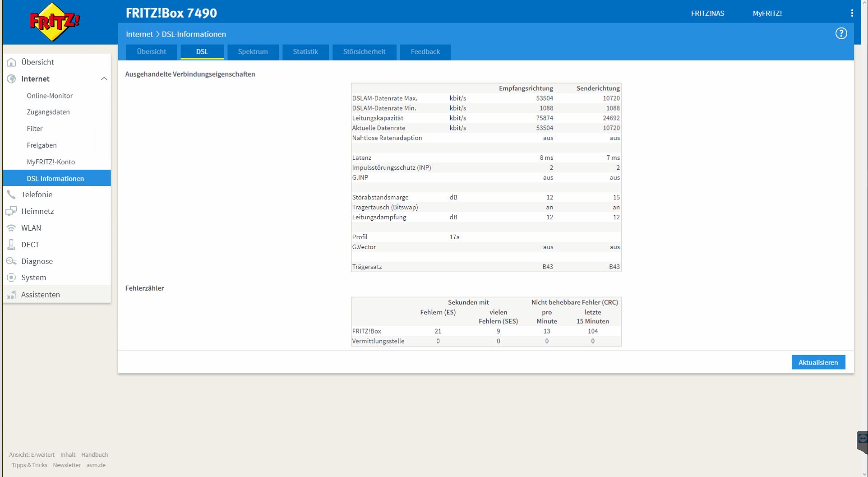
Task: Switch to the Spektrum tab
Action: pyautogui.click(x=253, y=52)
